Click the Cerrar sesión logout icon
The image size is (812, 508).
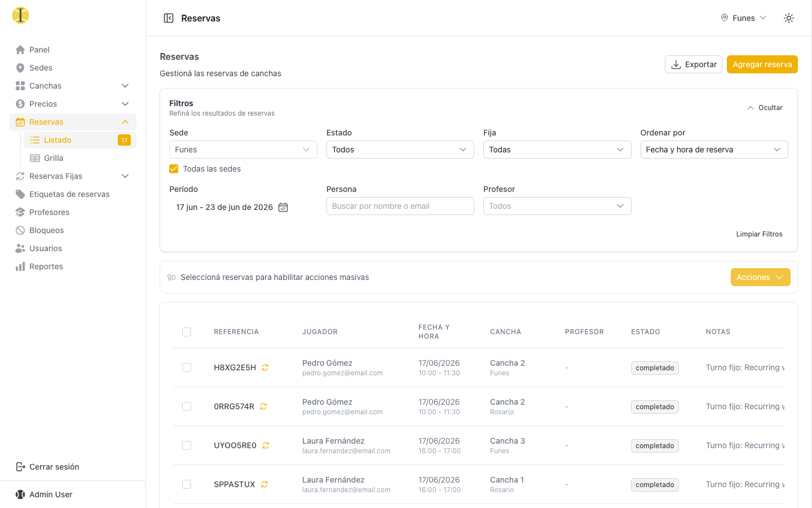pos(20,467)
